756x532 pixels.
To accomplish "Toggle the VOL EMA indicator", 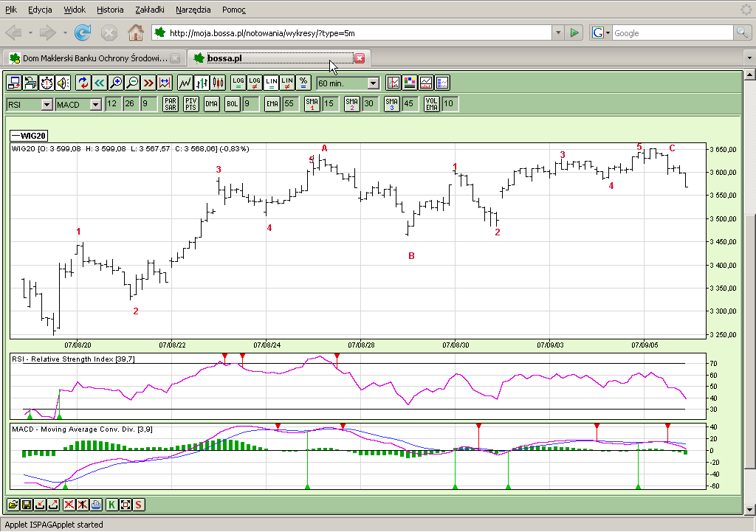I will click(x=432, y=104).
